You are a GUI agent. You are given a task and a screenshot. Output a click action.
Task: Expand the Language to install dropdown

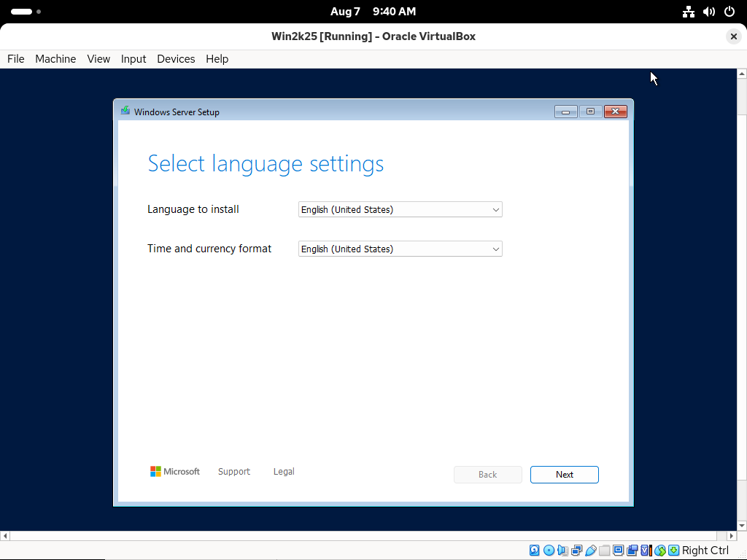click(400, 210)
